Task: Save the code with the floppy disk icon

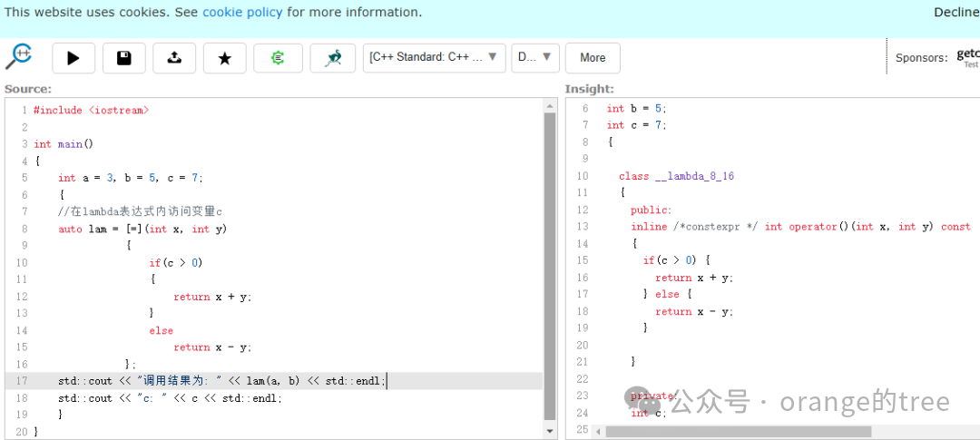Action: (123, 58)
